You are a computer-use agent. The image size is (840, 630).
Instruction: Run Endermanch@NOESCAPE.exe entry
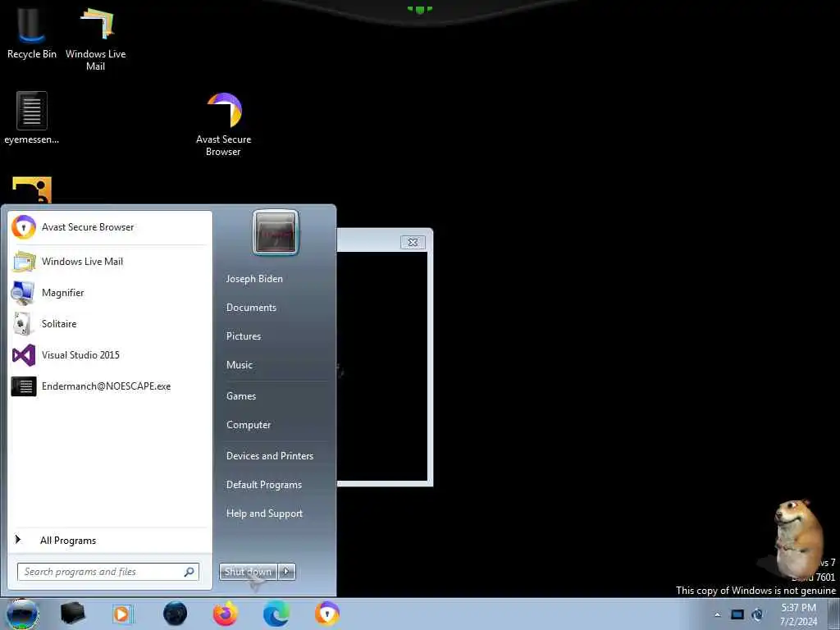109,386
